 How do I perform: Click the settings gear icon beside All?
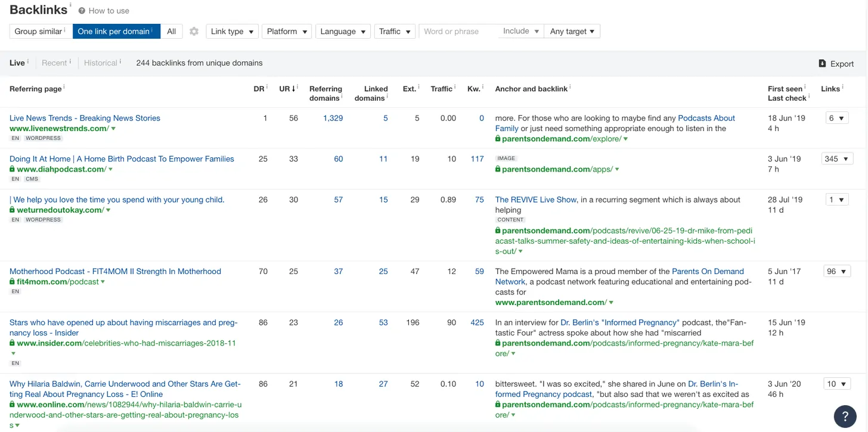pos(194,32)
